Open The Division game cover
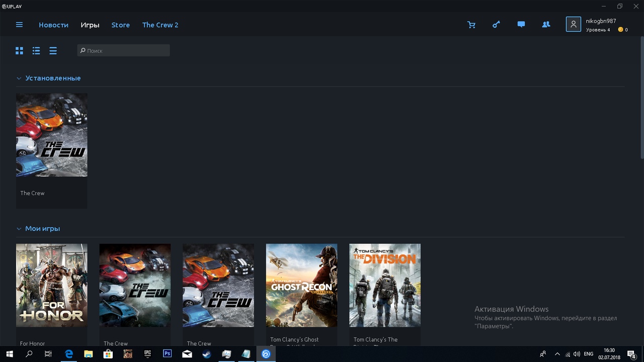 (385, 285)
